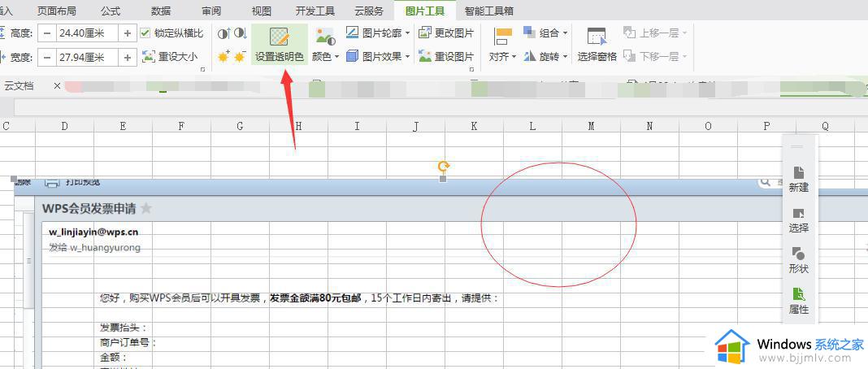
Task: Switch to the 公式 tab
Action: pos(111,11)
